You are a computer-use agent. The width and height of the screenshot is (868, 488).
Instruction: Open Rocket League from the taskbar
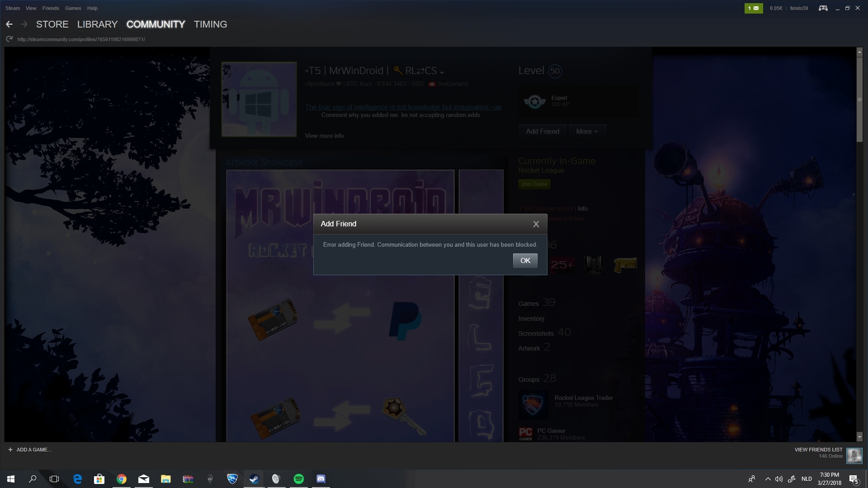(232, 479)
